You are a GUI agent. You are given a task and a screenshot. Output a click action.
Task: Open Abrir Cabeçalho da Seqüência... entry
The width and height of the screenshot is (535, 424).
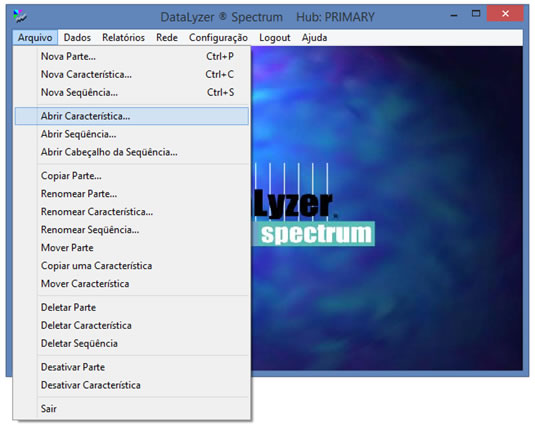pos(132,152)
